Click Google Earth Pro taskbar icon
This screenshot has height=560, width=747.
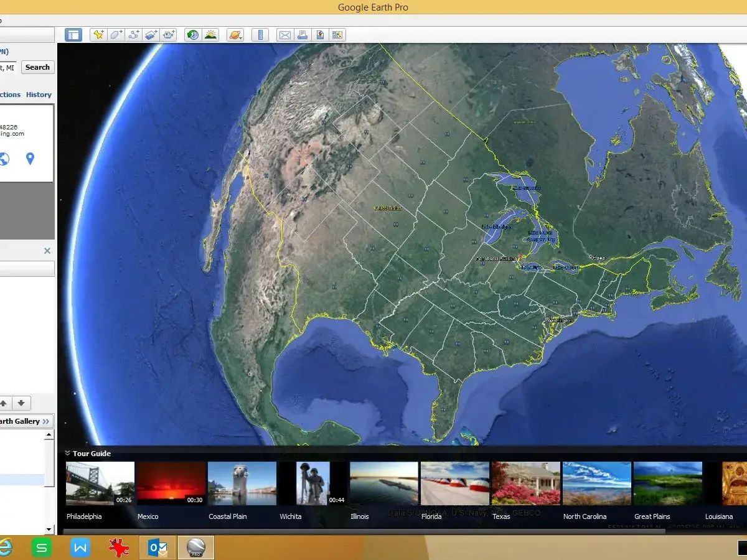click(x=195, y=548)
